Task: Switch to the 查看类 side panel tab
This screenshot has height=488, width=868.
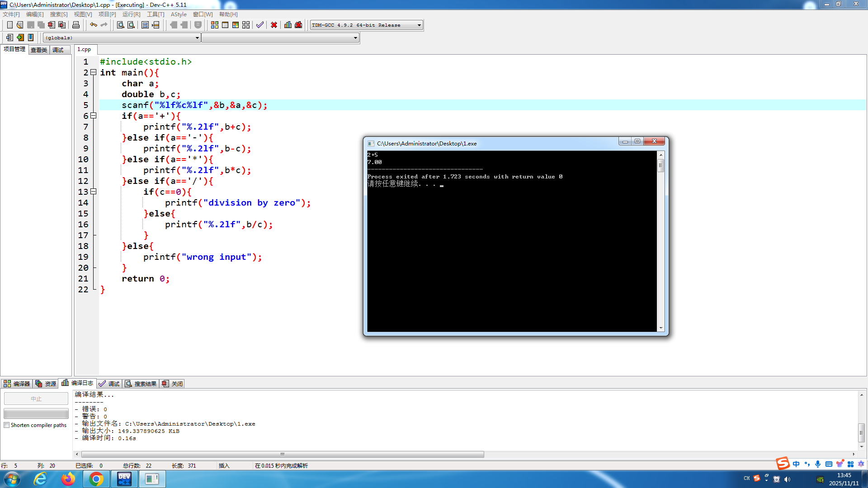Action: click(39, 50)
